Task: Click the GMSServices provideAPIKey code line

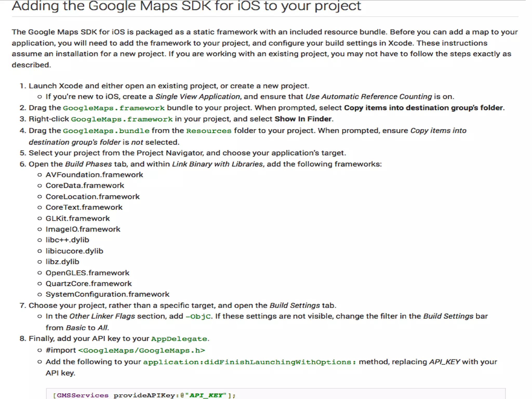Action: coord(144,395)
